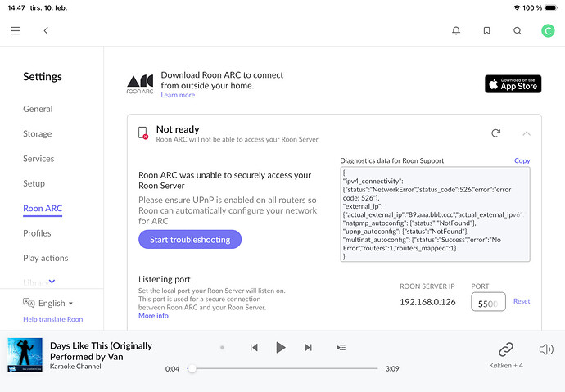Viewport: 565px width, 392px height.
Task: Open Profiles settings
Action: click(37, 233)
